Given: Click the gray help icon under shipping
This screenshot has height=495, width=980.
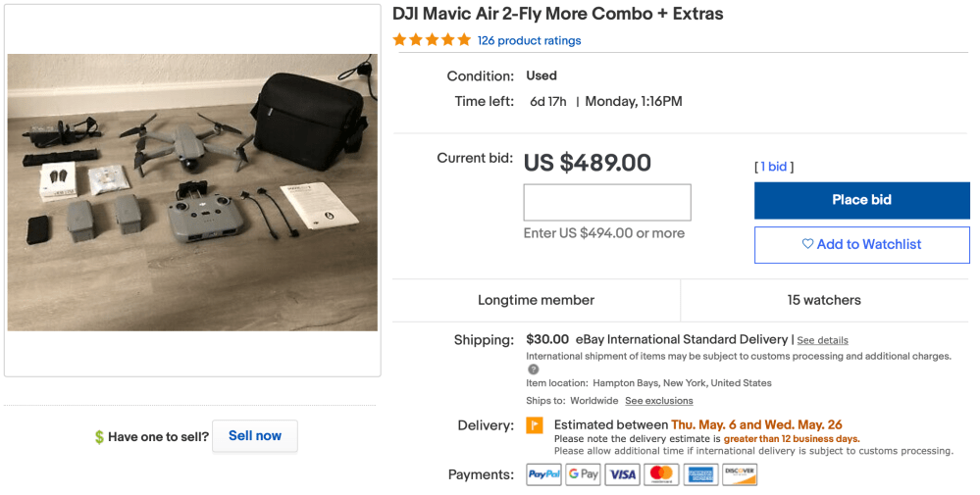Looking at the screenshot, I should (x=534, y=370).
